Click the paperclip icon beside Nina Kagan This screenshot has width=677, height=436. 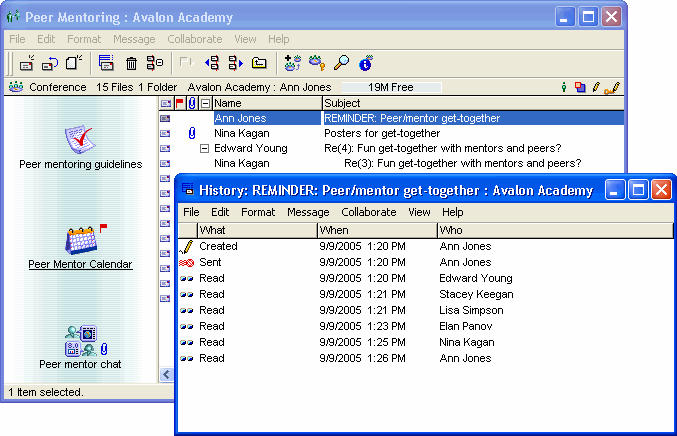[x=192, y=133]
